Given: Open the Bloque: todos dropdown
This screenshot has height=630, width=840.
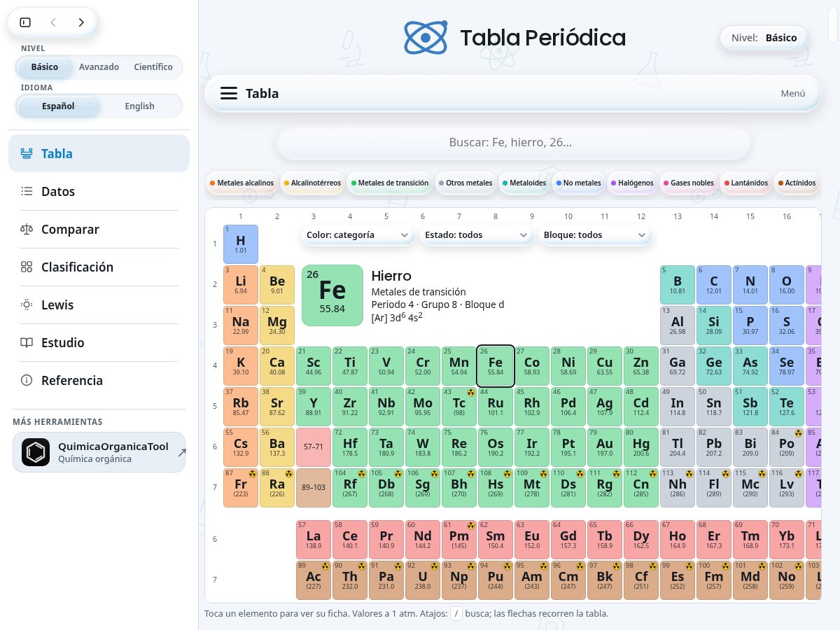Looking at the screenshot, I should tap(595, 235).
